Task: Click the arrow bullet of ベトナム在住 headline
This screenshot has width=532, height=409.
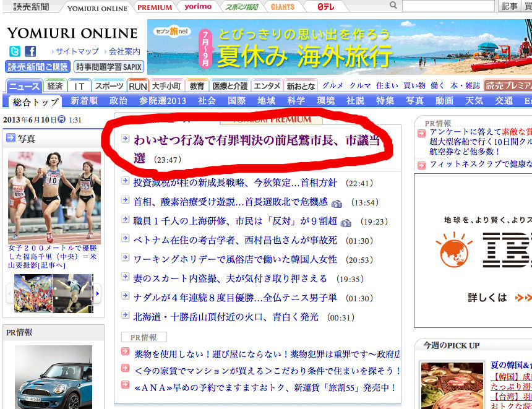Action: tap(125, 238)
